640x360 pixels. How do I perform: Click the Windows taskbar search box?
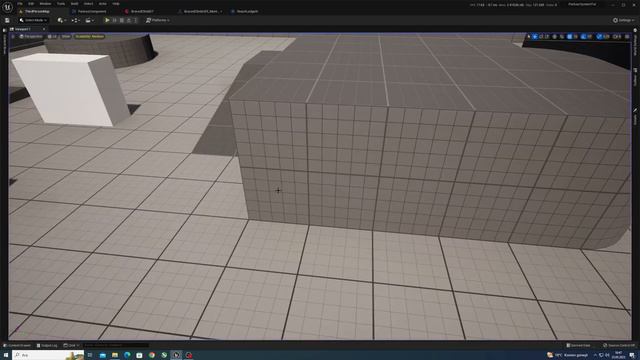click(48, 355)
